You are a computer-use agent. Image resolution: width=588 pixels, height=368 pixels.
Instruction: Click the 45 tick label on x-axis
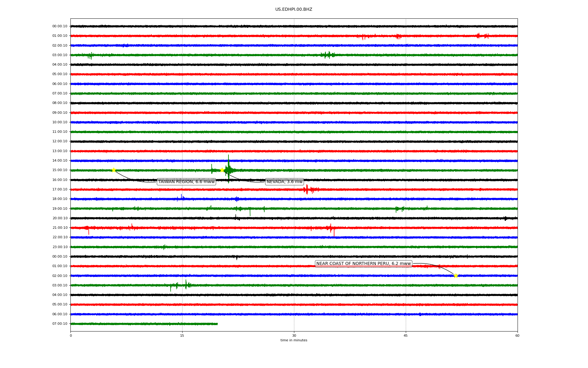[x=406, y=335]
